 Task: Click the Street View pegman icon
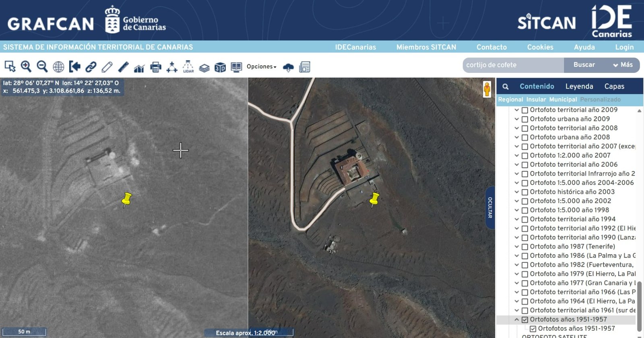pos(487,89)
